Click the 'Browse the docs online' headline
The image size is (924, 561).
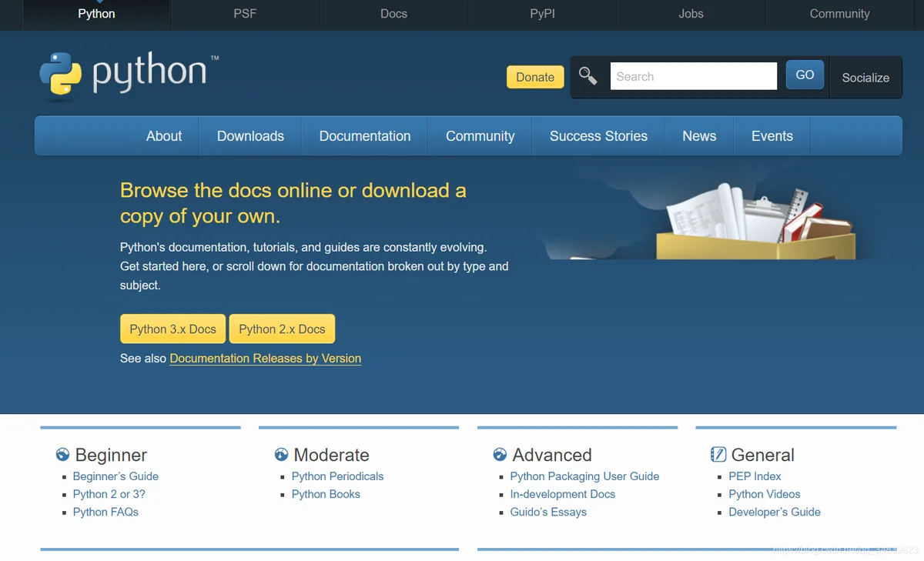[x=293, y=203]
